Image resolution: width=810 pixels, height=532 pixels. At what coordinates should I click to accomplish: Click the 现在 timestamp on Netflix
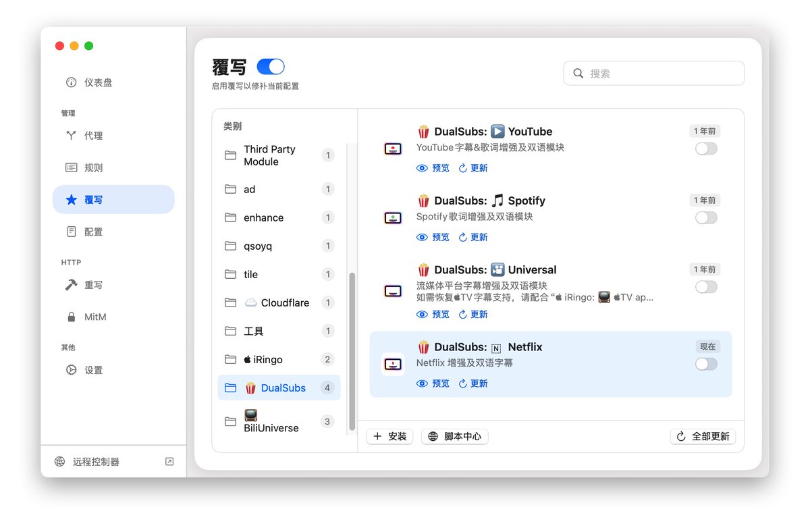708,346
